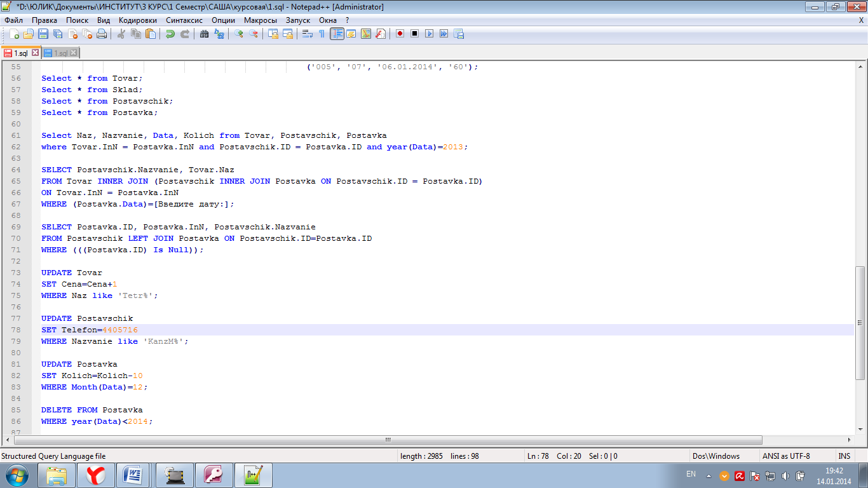Undo the last edit via toolbar
The image size is (868, 488).
point(170,34)
